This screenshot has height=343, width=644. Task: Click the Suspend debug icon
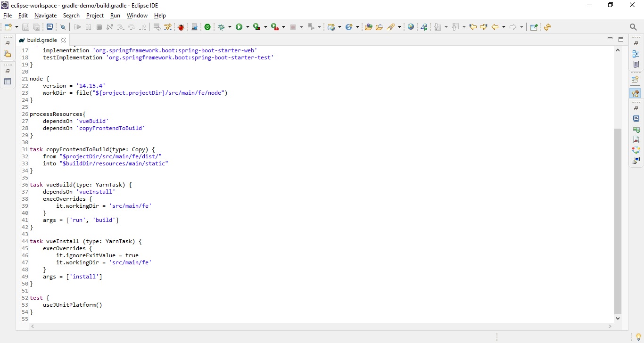tap(89, 27)
